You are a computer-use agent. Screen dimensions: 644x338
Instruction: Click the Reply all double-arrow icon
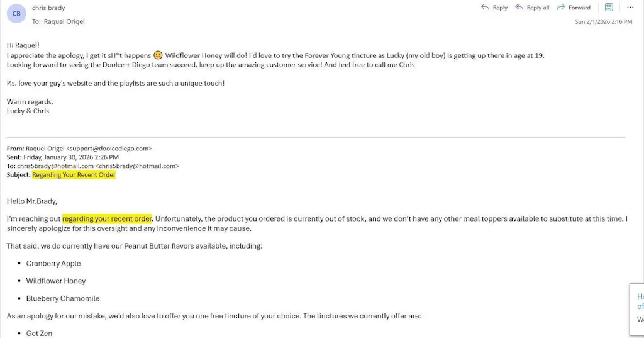[519, 8]
